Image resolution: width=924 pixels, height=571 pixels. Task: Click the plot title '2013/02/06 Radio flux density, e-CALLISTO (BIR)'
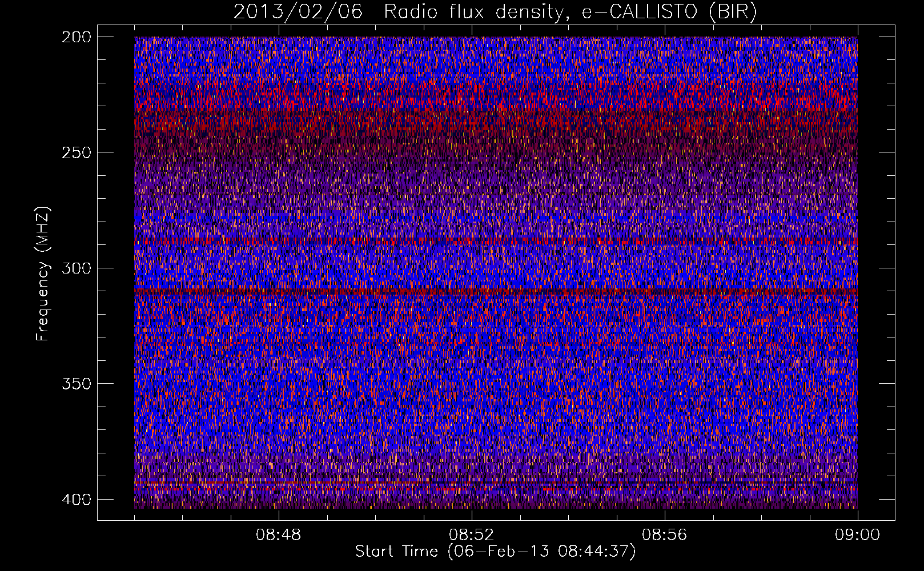pos(495,12)
